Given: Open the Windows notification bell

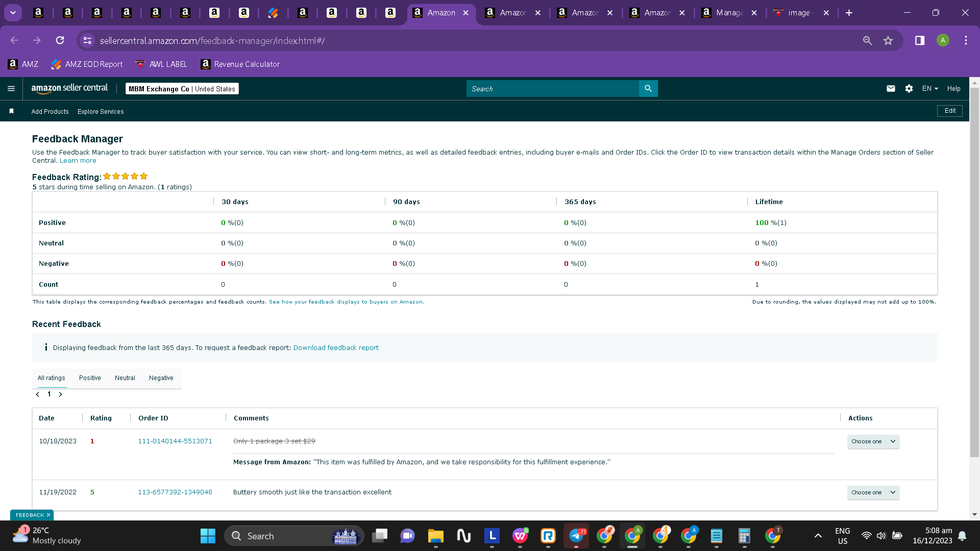Looking at the screenshot, I should click(x=962, y=536).
